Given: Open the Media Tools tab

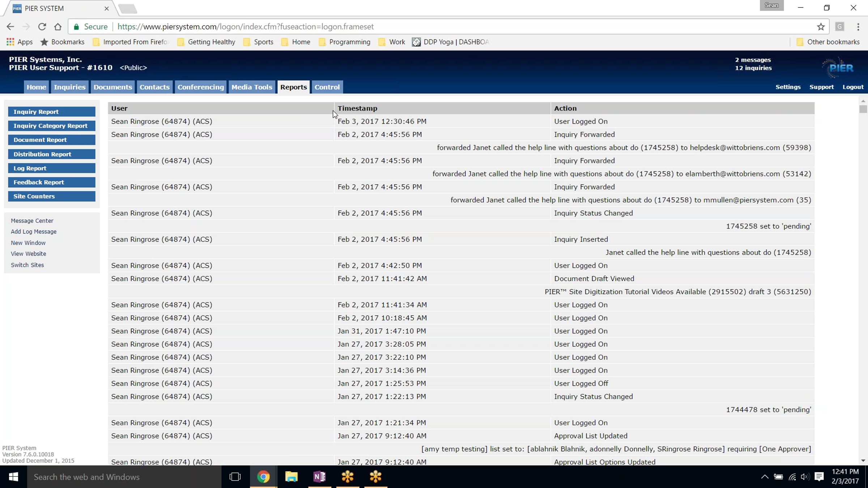Looking at the screenshot, I should (x=251, y=87).
